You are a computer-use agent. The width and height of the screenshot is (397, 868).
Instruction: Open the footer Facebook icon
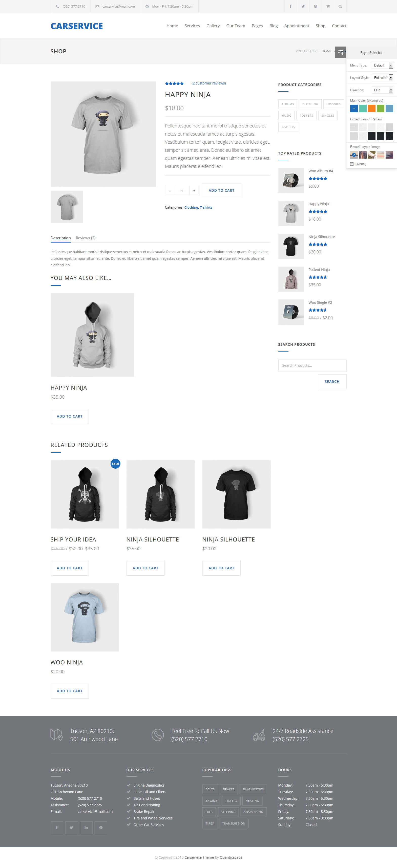57,828
